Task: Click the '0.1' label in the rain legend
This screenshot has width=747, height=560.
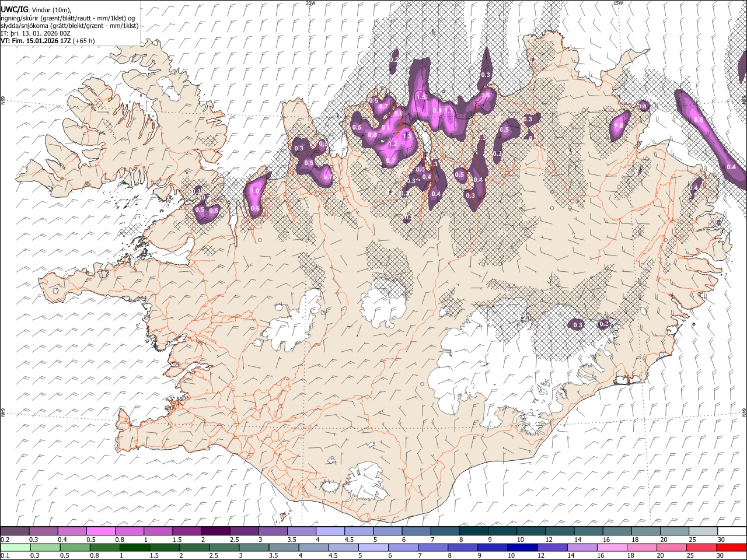Action: (5, 555)
